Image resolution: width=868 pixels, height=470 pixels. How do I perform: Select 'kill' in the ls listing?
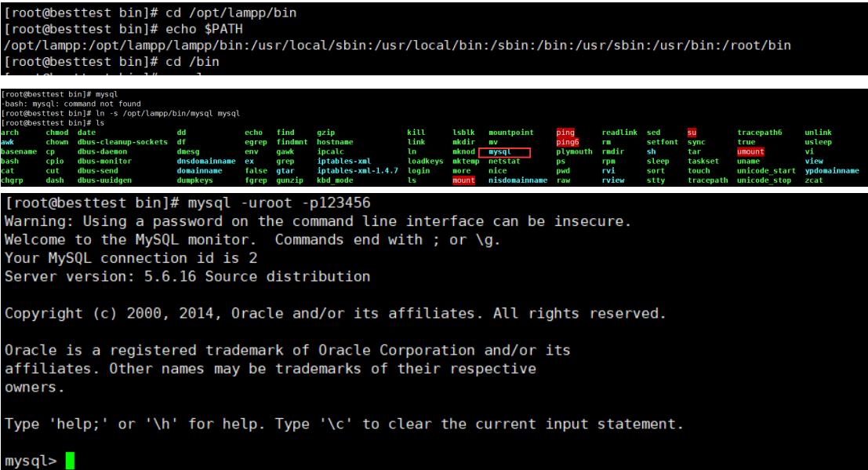pos(416,133)
